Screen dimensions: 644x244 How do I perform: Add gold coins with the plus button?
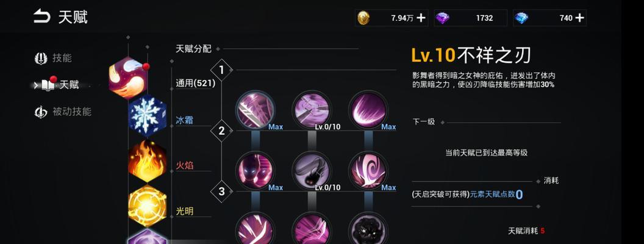[x=421, y=18]
